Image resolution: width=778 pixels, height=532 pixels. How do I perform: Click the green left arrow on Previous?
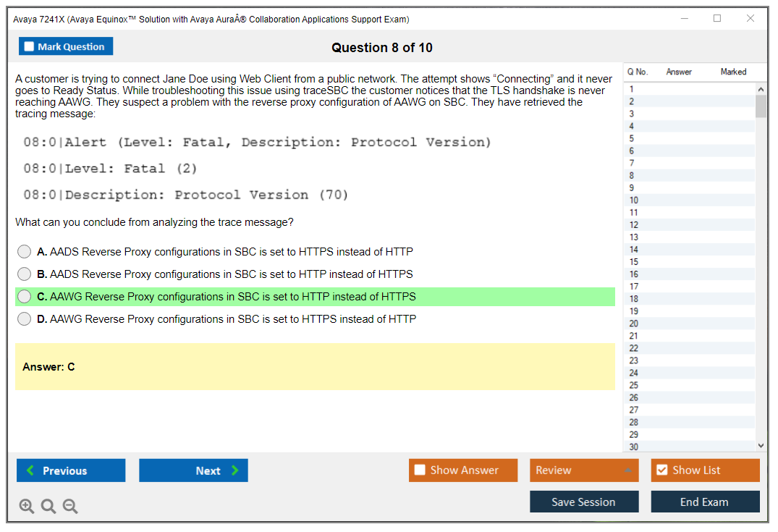tap(30, 470)
